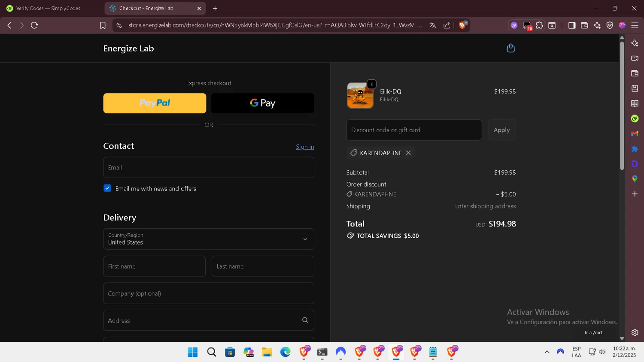This screenshot has height=362, width=644.
Task: Open Google Maps sidebar icon
Action: coord(635,179)
